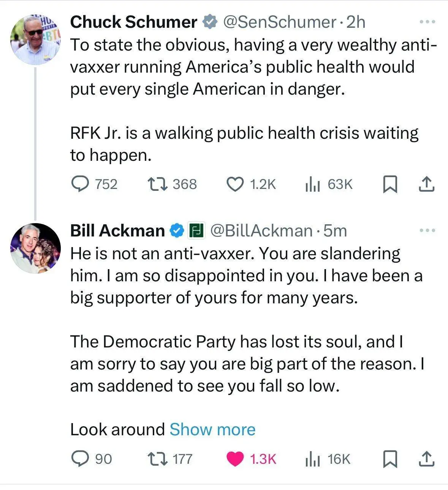Open Chuck Schumer's profile picture
The image size is (448, 490).
coord(35,40)
